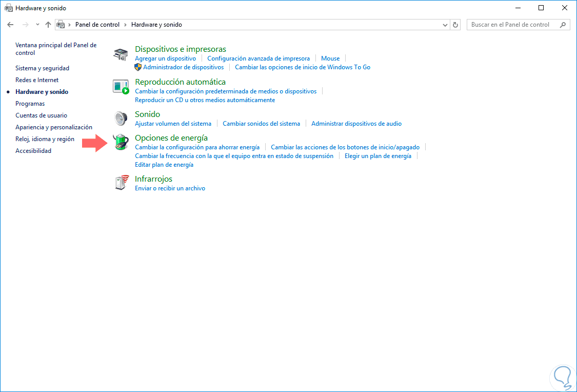Click Editar plan de energía

click(164, 165)
